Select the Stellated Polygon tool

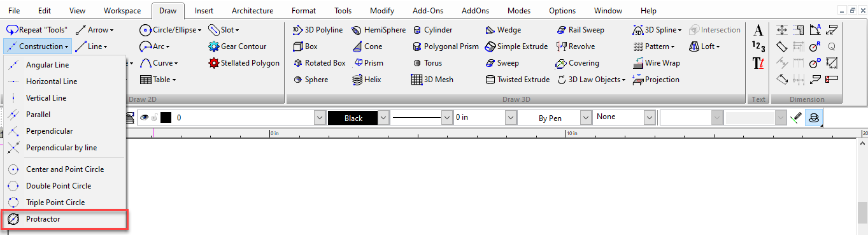[x=245, y=63]
